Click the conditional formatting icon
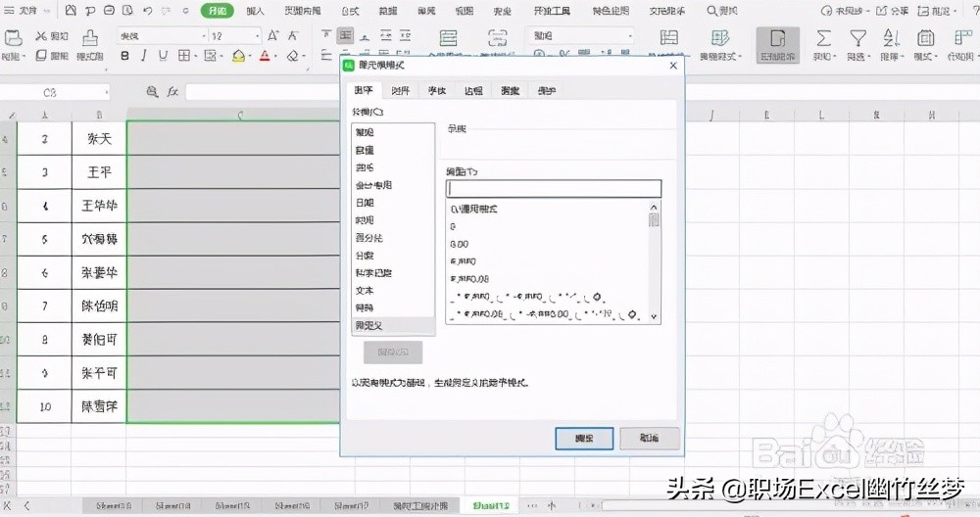The height and width of the screenshot is (517, 980). coord(720,38)
